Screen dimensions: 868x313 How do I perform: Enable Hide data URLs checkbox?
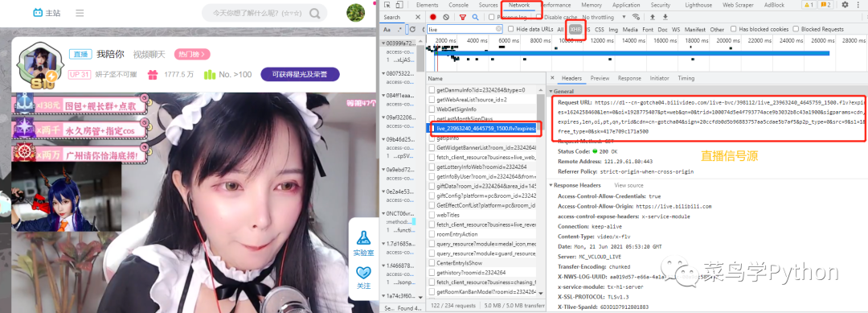click(511, 29)
